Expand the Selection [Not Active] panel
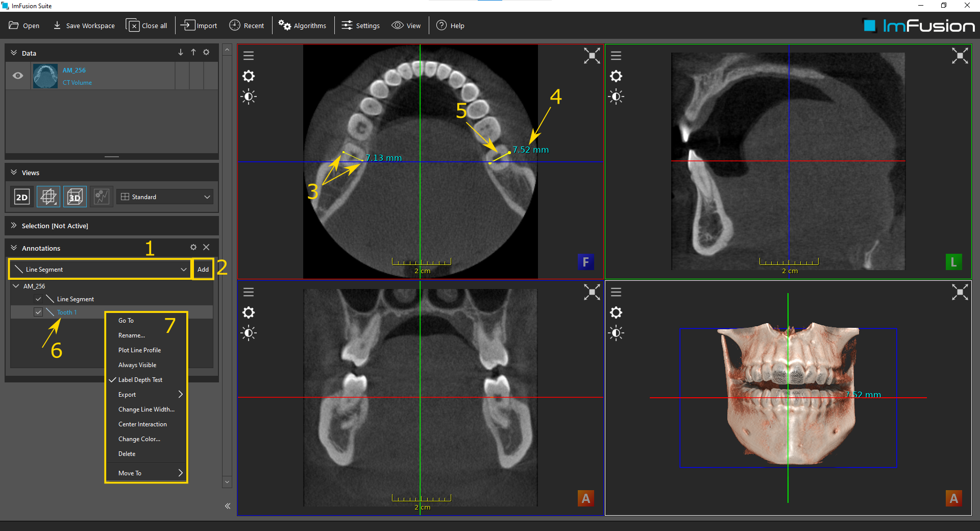Viewport: 980px width, 531px height. 14,225
